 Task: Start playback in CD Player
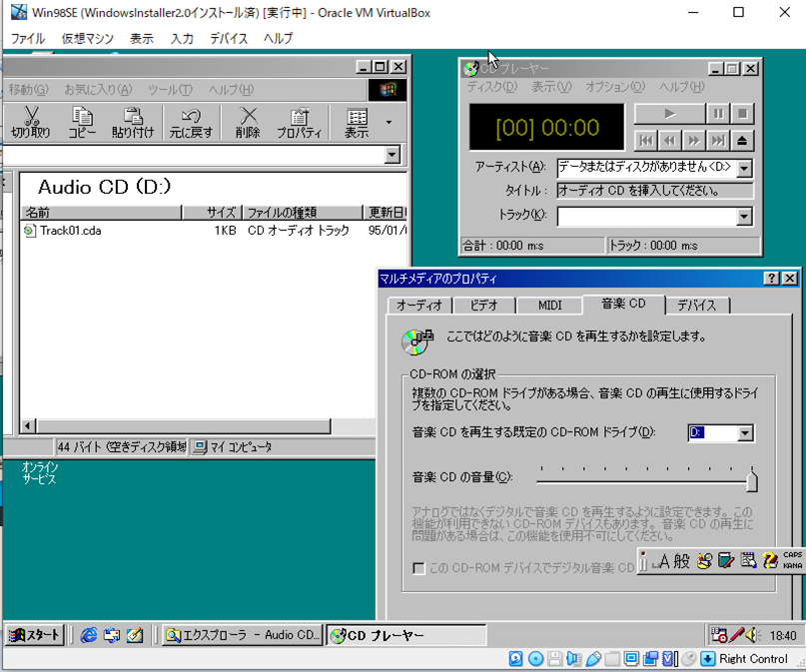pyautogui.click(x=669, y=114)
